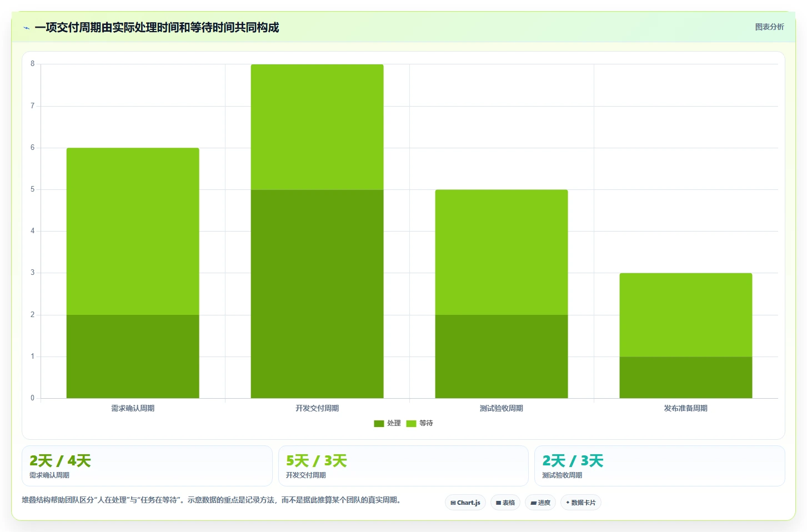Click the square icon inside the 表格 pill
The width and height of the screenshot is (807, 532).
[x=499, y=503]
